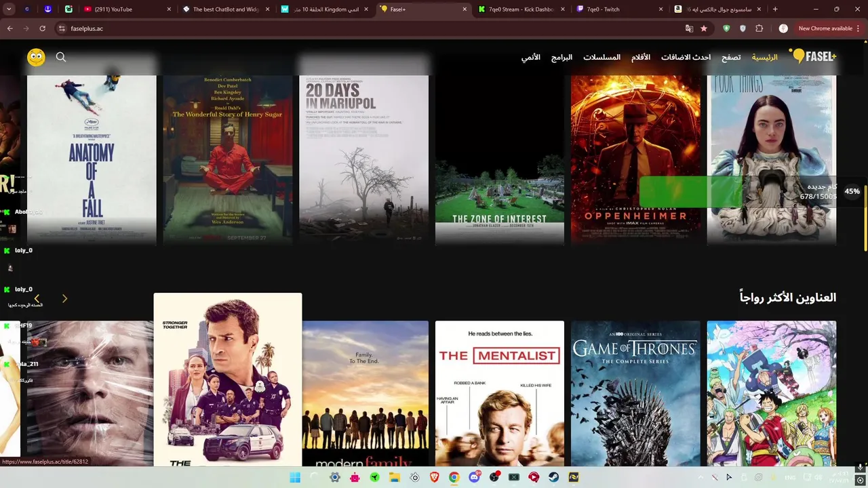
Task: Open Settings gear in taskbar
Action: pyautogui.click(x=335, y=477)
